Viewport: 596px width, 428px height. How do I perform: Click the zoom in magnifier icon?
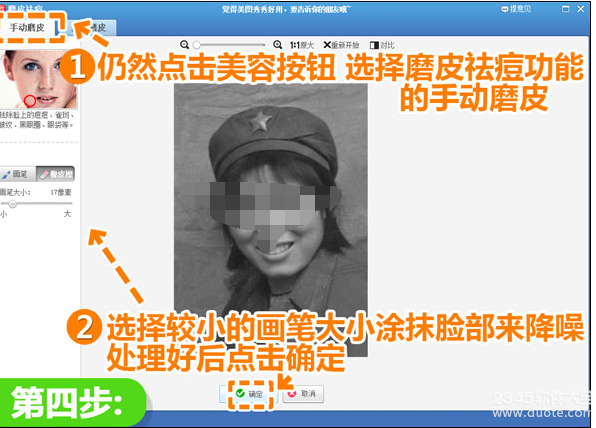pyautogui.click(x=278, y=45)
